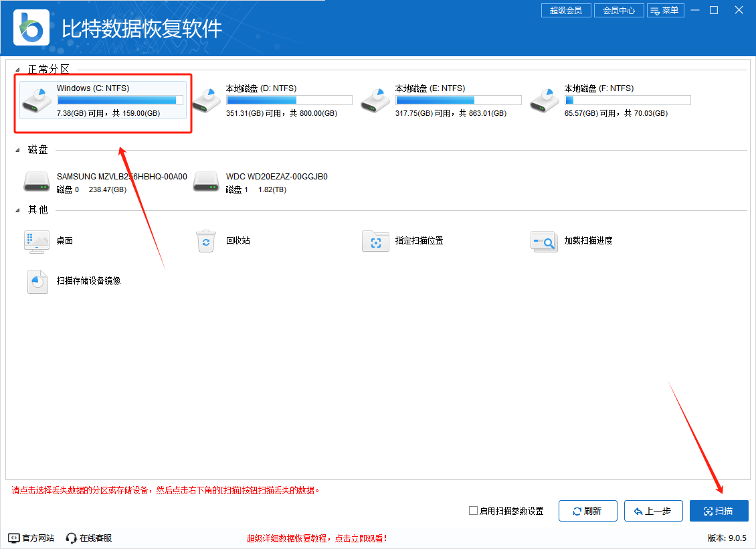Collapse the other (其他) section
The image size is (756, 549).
click(x=18, y=210)
